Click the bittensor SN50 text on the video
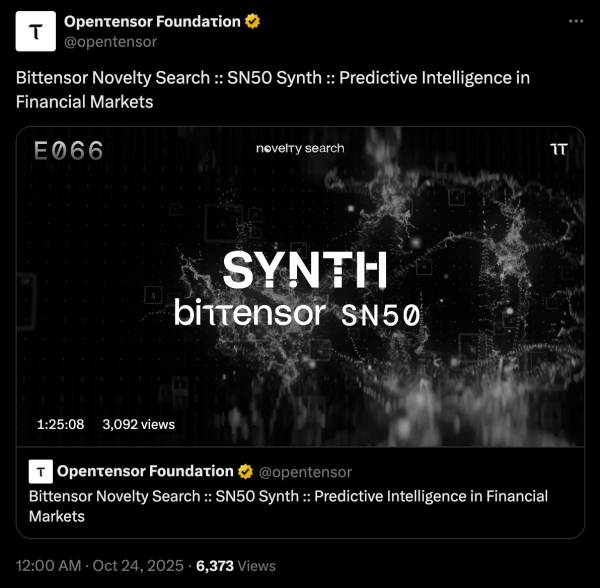This screenshot has height=588, width=600. click(x=297, y=314)
